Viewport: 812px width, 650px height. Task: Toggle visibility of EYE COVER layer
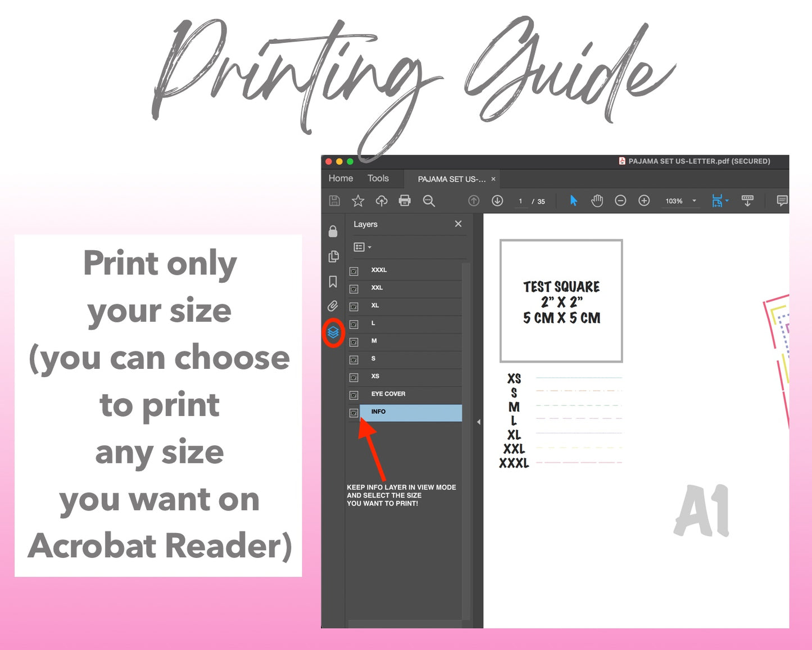pos(354,395)
